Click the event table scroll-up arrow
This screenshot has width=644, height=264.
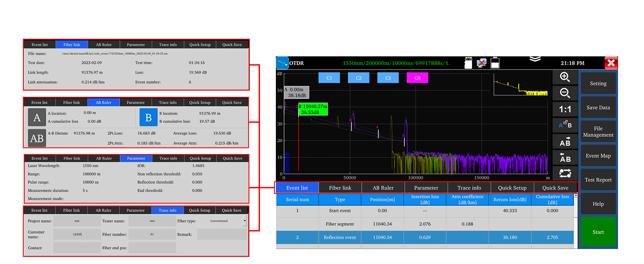(576, 197)
